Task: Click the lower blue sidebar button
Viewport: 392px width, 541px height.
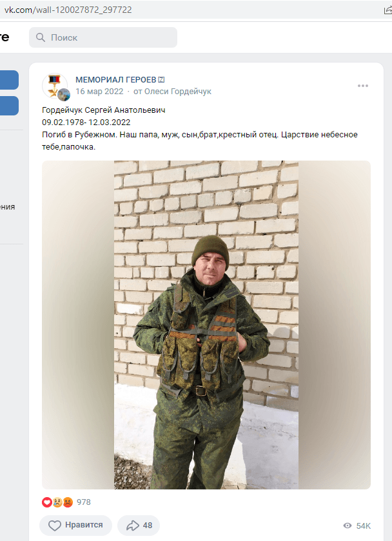Action: (9, 106)
